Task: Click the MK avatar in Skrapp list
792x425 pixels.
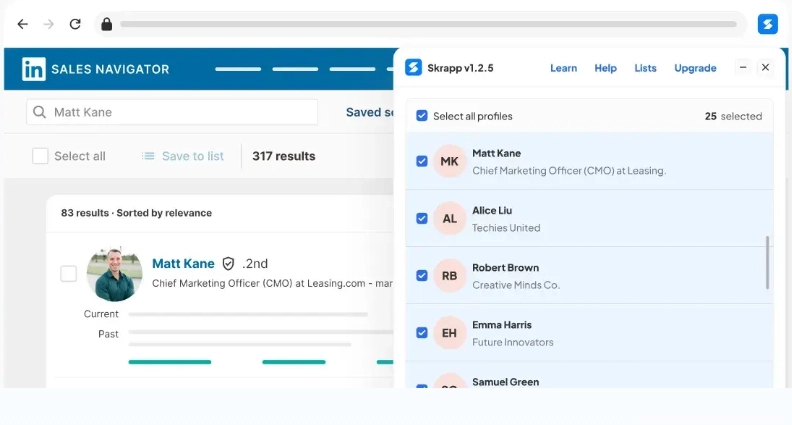Action: click(449, 161)
